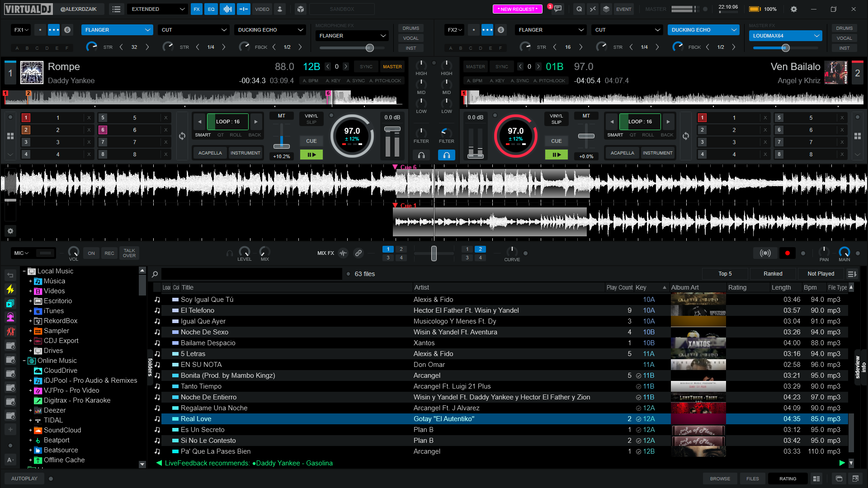Click the NEW REQUEST button
868x488 pixels.
pos(517,9)
